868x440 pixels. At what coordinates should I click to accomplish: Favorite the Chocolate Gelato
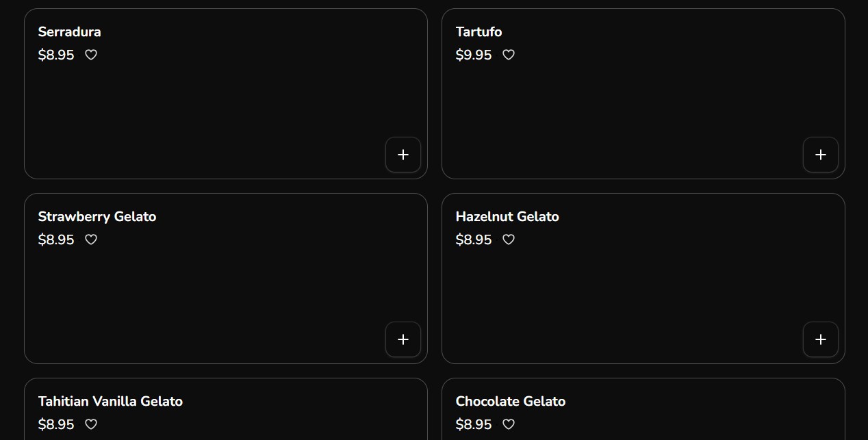point(509,424)
